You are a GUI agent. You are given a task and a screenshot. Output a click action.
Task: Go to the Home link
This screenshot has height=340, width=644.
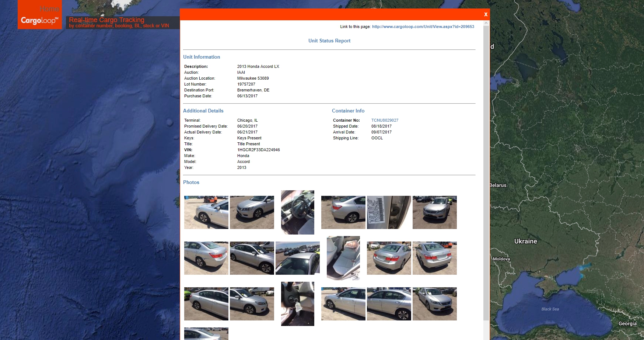(x=49, y=8)
